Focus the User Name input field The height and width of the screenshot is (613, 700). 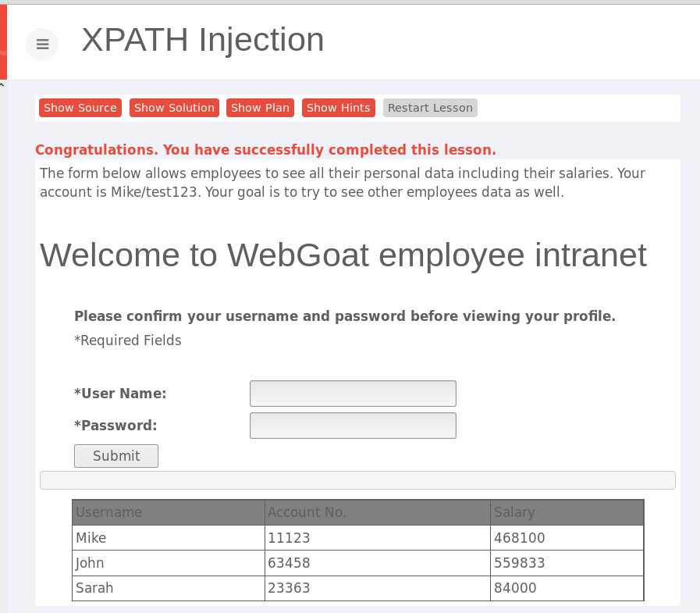(353, 394)
